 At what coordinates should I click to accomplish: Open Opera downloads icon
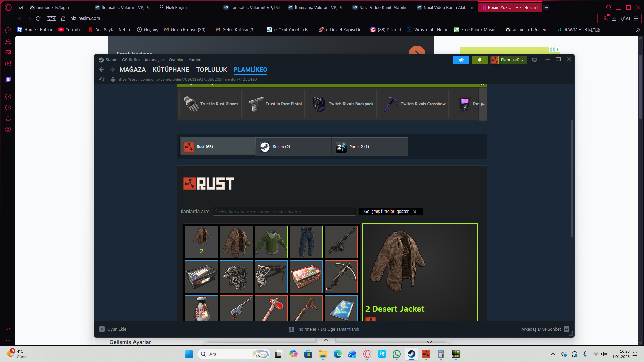[614, 19]
